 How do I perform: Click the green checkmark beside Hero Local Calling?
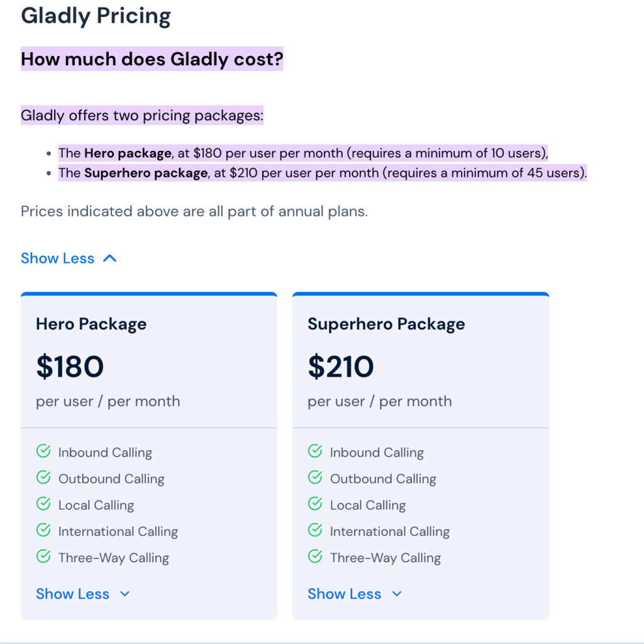point(43,504)
